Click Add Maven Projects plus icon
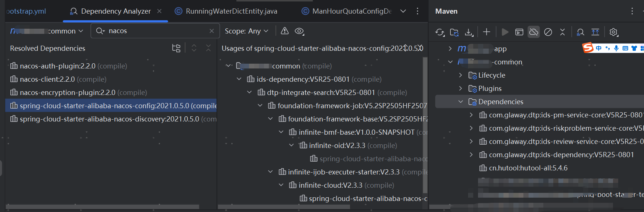Viewport: 644px width, 212px height. tap(487, 32)
